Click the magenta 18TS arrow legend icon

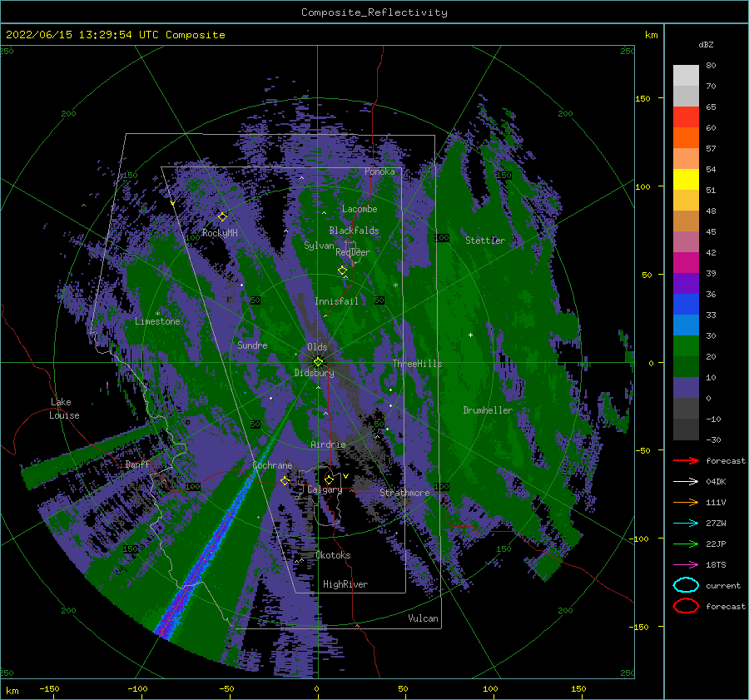[x=686, y=564]
